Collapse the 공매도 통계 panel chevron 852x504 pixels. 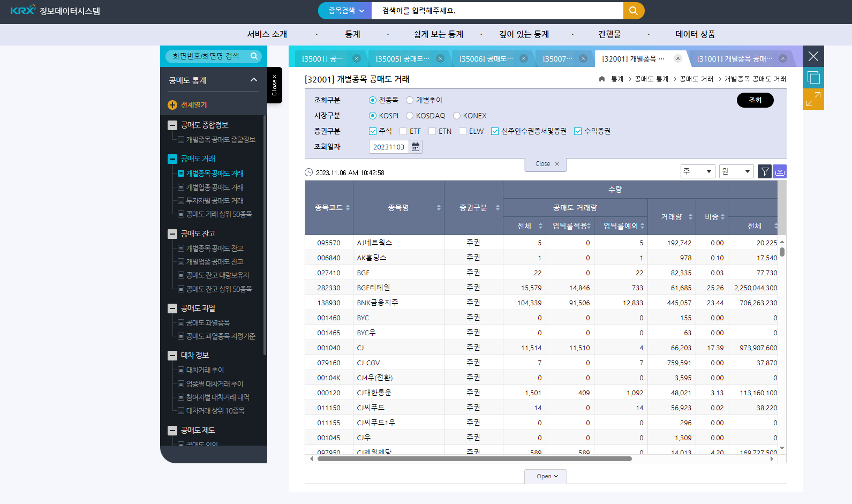pos(254,80)
